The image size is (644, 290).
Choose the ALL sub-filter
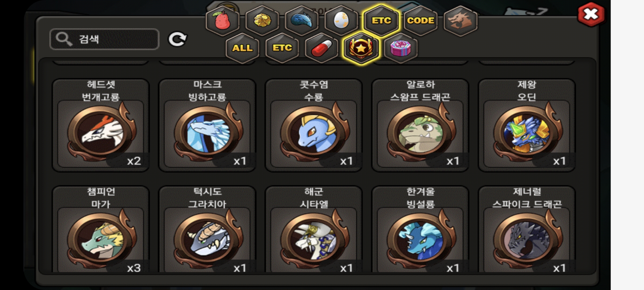pyautogui.click(x=243, y=48)
